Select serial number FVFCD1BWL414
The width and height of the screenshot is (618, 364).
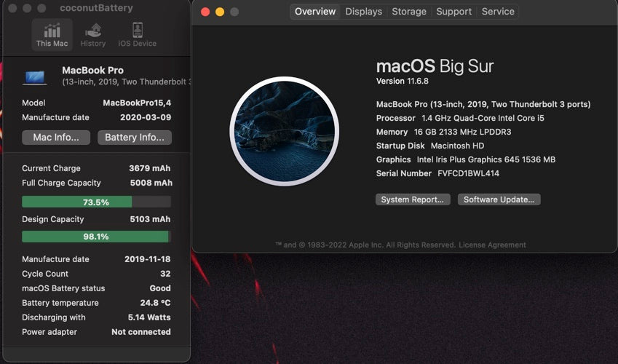point(468,173)
